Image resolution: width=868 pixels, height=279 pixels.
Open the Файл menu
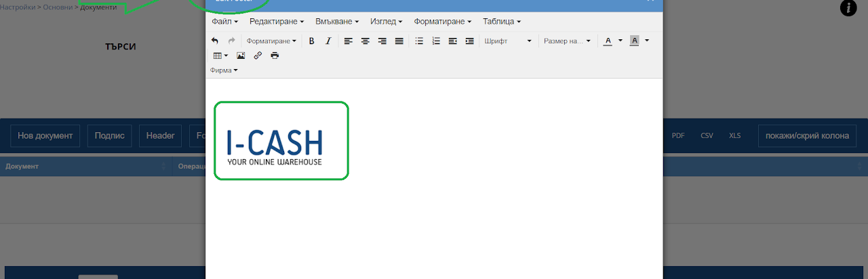coord(224,22)
